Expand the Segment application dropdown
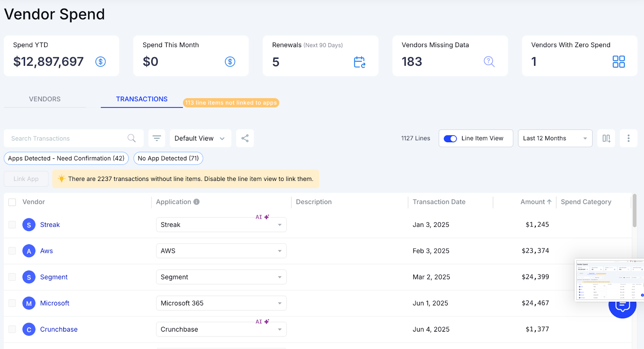This screenshot has height=349, width=644. [221, 277]
